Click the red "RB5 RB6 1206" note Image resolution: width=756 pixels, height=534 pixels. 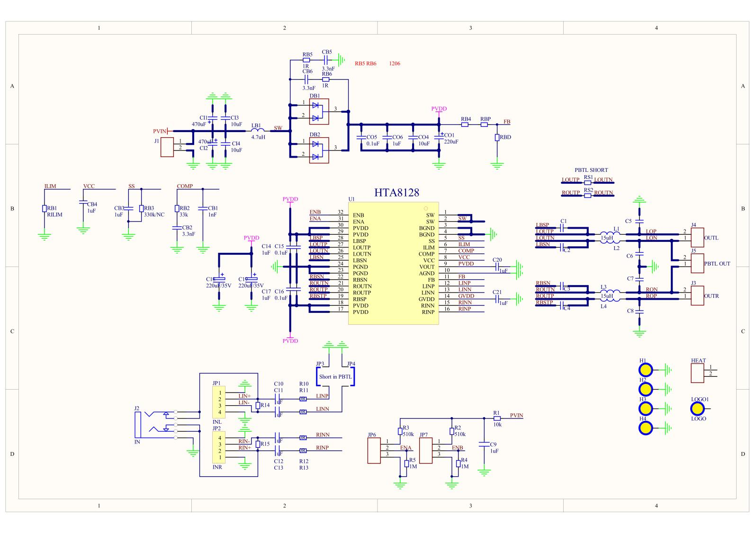[x=377, y=63]
